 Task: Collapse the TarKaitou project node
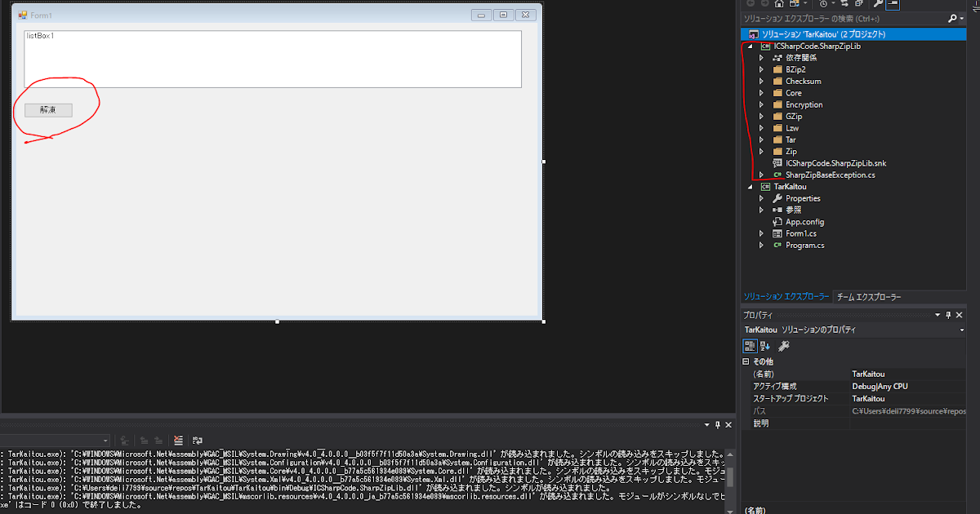[x=750, y=186]
